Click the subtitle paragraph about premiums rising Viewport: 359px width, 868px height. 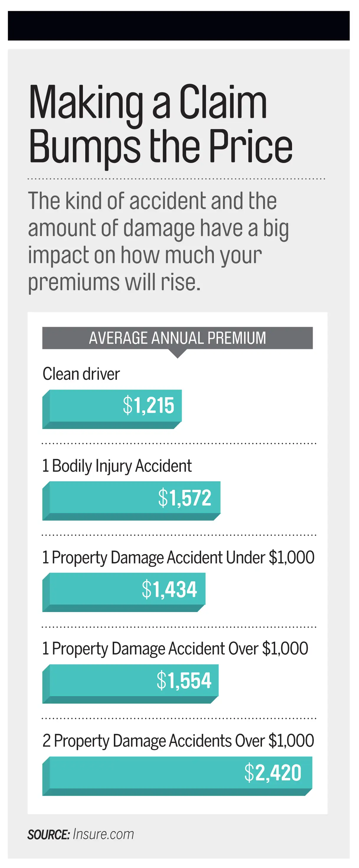158,241
